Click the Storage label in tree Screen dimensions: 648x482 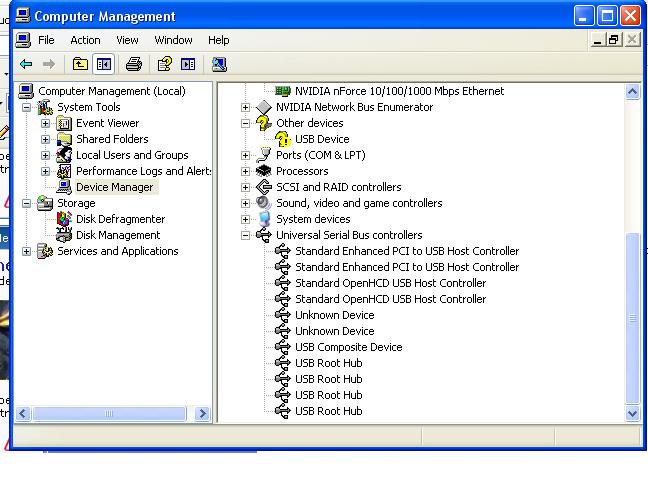(x=76, y=203)
